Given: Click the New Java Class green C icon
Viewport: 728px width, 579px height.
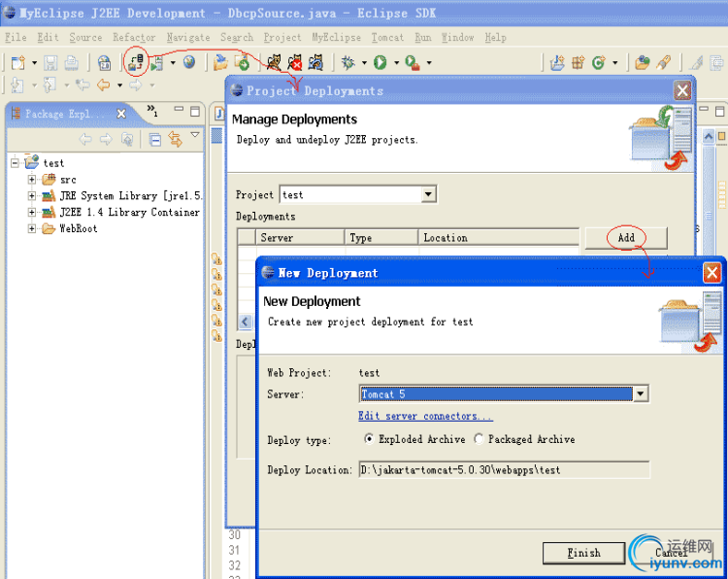Looking at the screenshot, I should 599,62.
